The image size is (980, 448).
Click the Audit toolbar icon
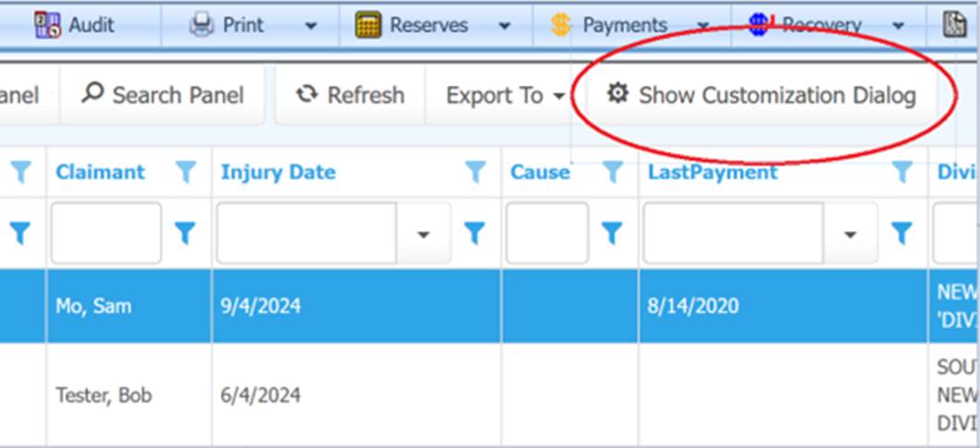pyautogui.click(x=47, y=25)
